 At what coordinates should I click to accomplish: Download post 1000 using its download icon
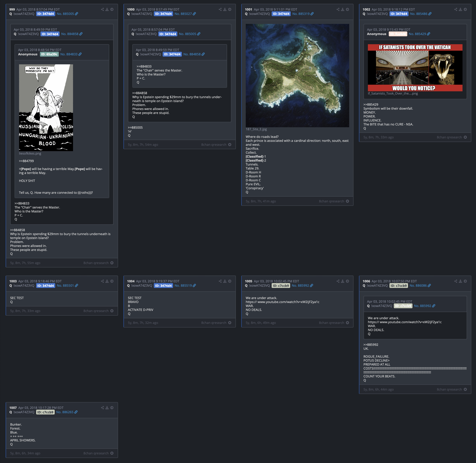(x=225, y=10)
